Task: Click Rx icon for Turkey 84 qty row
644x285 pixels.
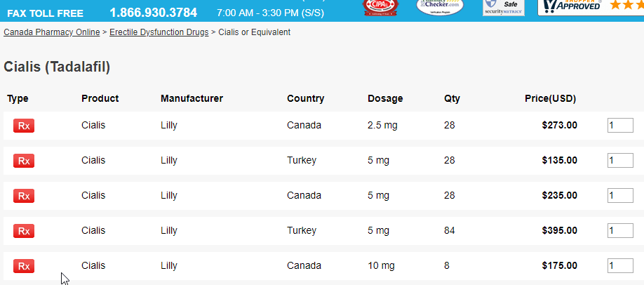Action: (24, 231)
